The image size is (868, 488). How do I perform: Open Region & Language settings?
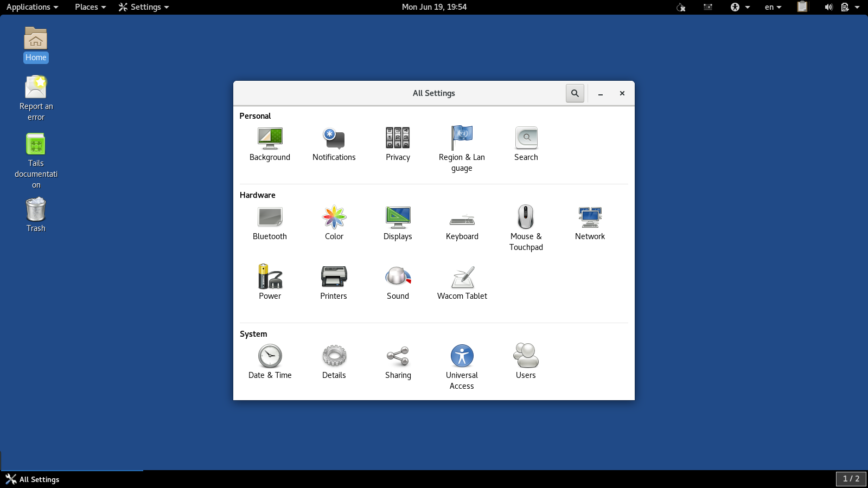pos(462,149)
